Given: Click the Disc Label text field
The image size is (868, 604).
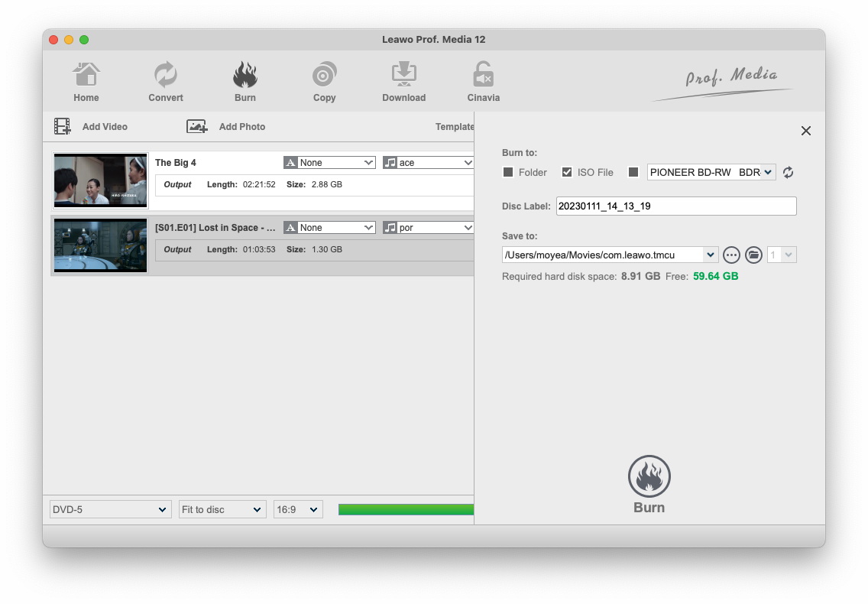Looking at the screenshot, I should click(675, 206).
